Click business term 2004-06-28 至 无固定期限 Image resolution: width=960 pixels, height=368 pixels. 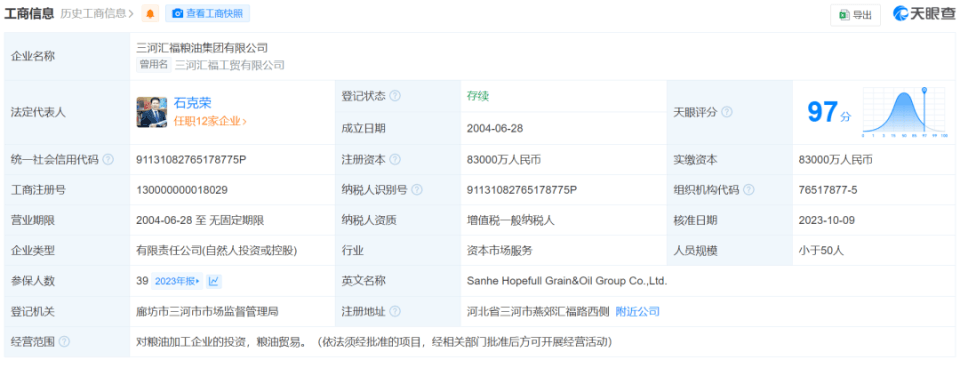pyautogui.click(x=200, y=220)
